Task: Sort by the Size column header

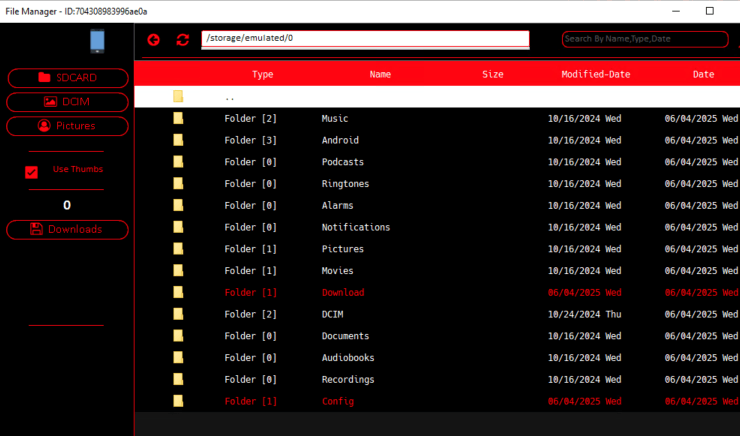Action: 493,75
